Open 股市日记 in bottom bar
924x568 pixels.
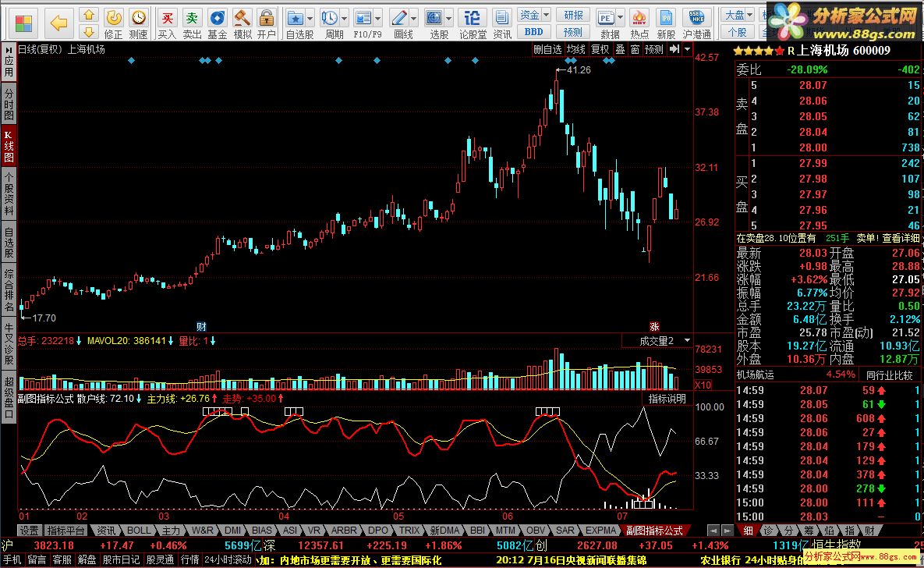(121, 559)
